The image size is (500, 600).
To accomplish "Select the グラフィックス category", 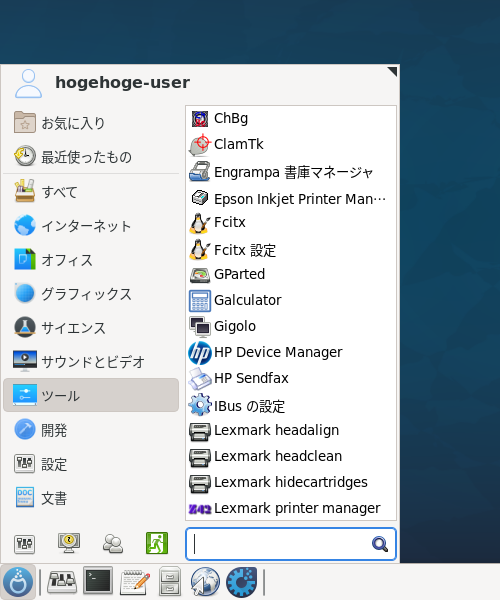I will click(x=91, y=294).
